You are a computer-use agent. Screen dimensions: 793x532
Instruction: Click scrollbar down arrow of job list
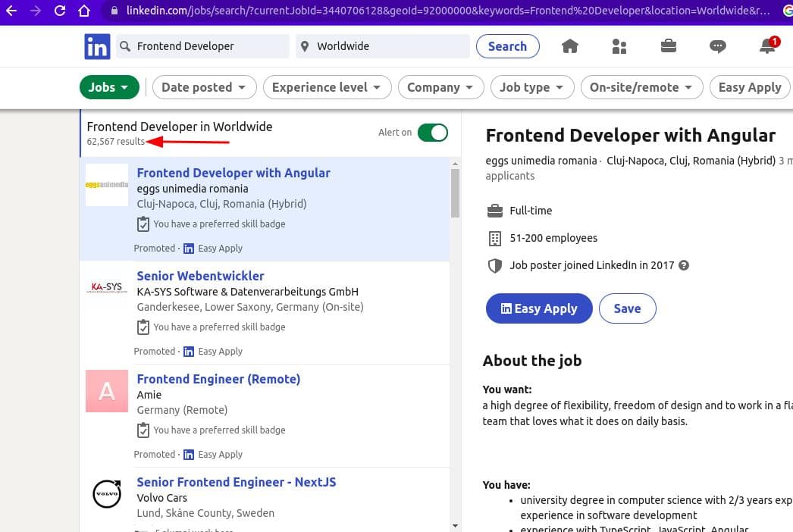click(455, 526)
